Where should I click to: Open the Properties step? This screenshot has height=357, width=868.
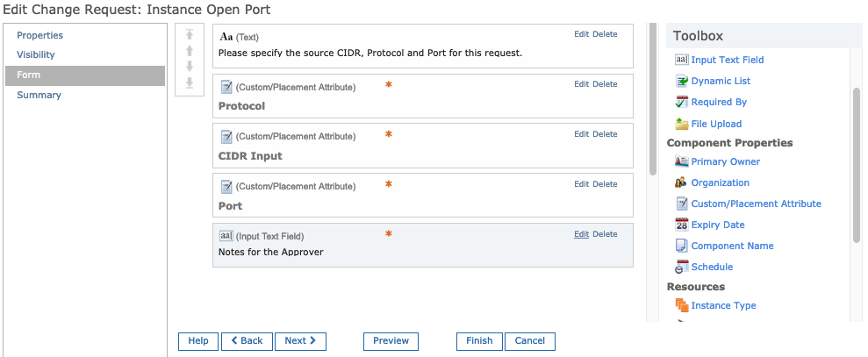coord(39,35)
